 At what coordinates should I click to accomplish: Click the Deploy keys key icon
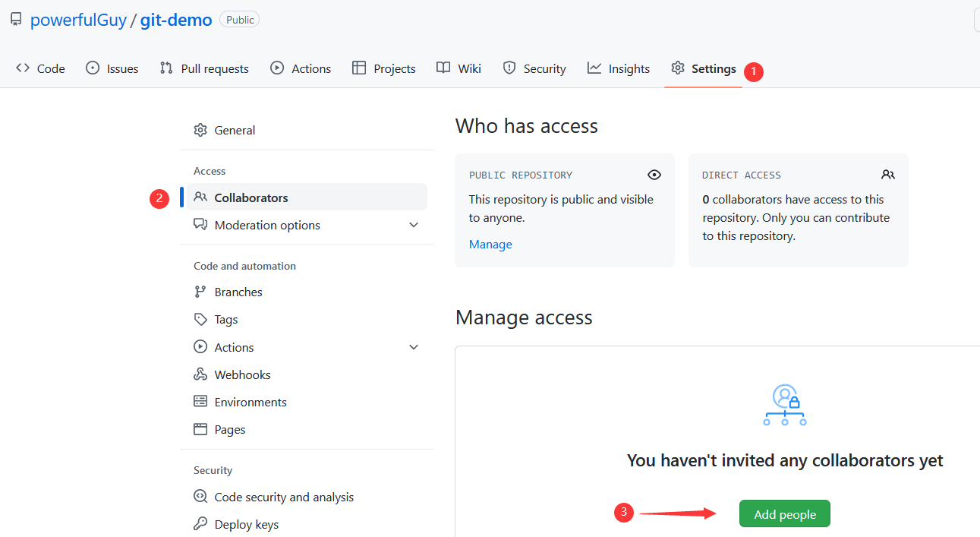200,524
